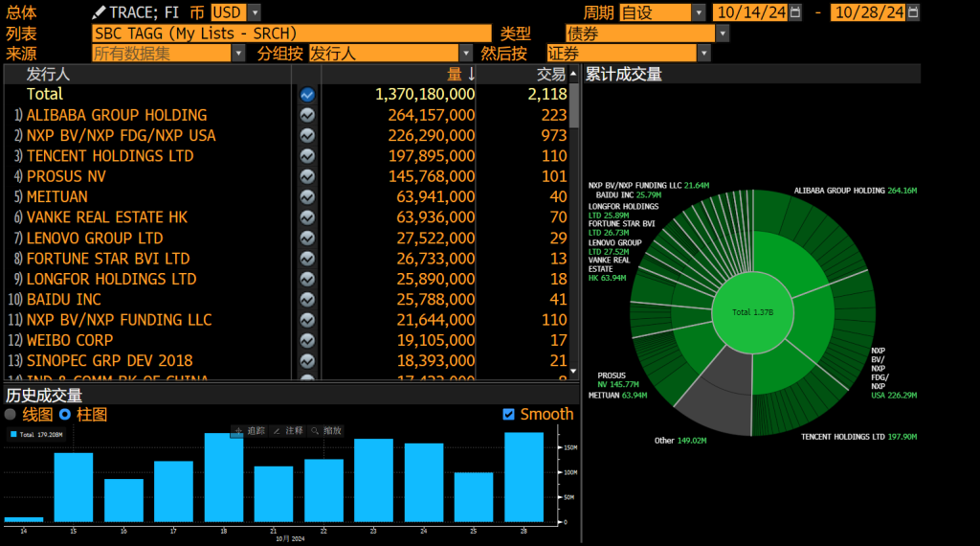Open the start date calendar picker icon

(x=796, y=12)
